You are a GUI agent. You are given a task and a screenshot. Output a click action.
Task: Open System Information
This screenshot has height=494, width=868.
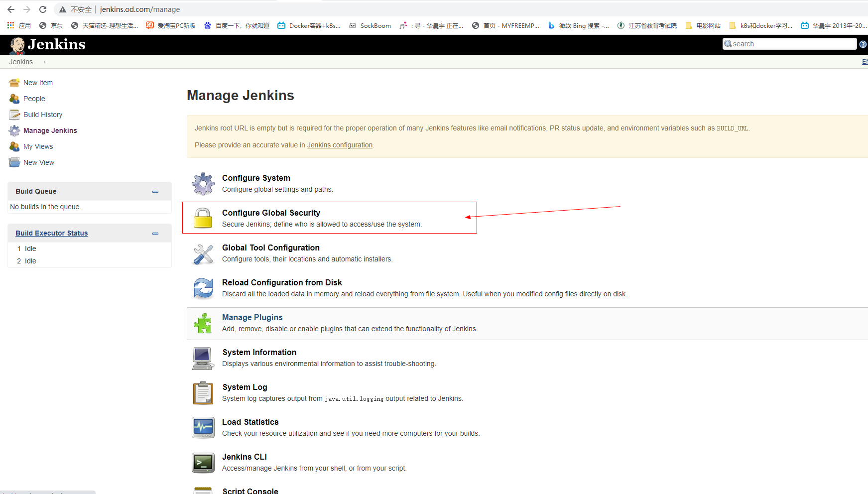[259, 352]
